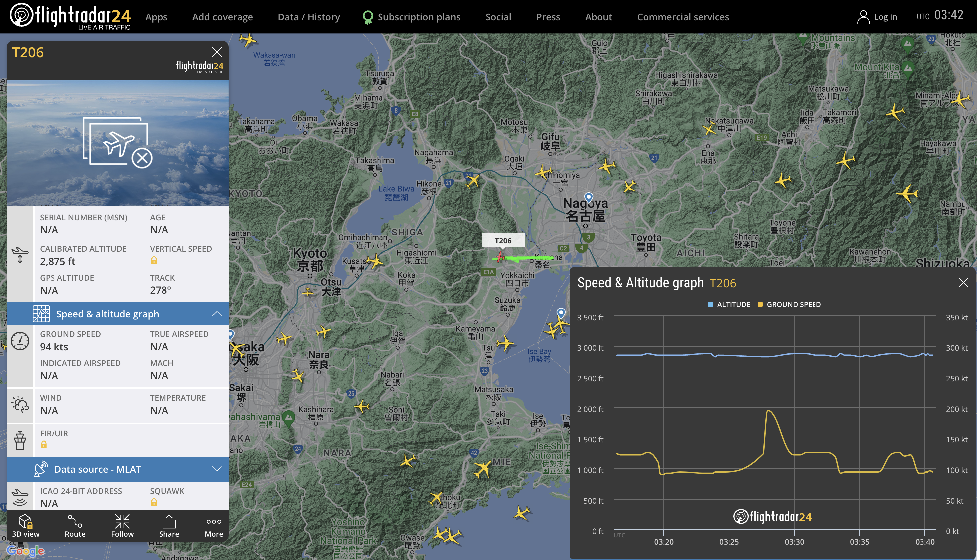Select the aircraft near Otsu
This screenshot has width=977, height=560.
tap(308, 292)
